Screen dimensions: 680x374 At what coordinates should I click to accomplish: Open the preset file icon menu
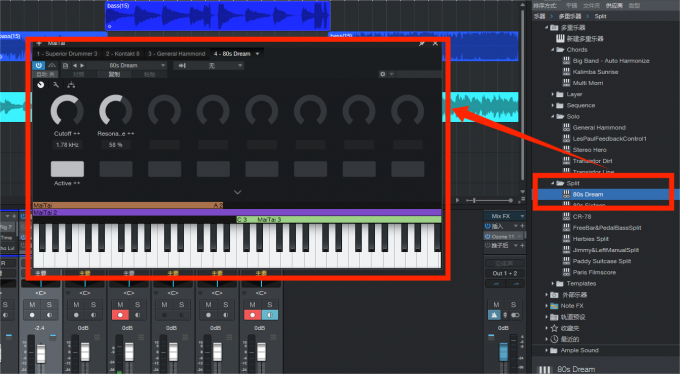65,66
